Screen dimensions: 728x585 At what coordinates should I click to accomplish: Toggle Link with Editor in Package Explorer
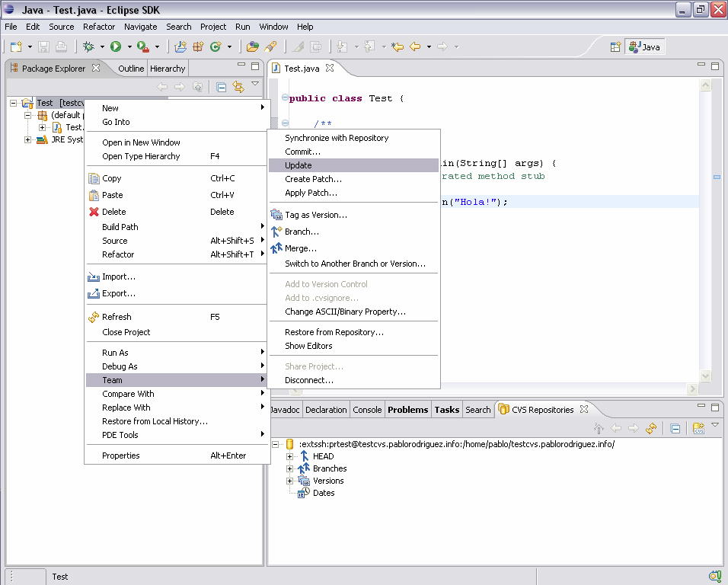coord(238,87)
